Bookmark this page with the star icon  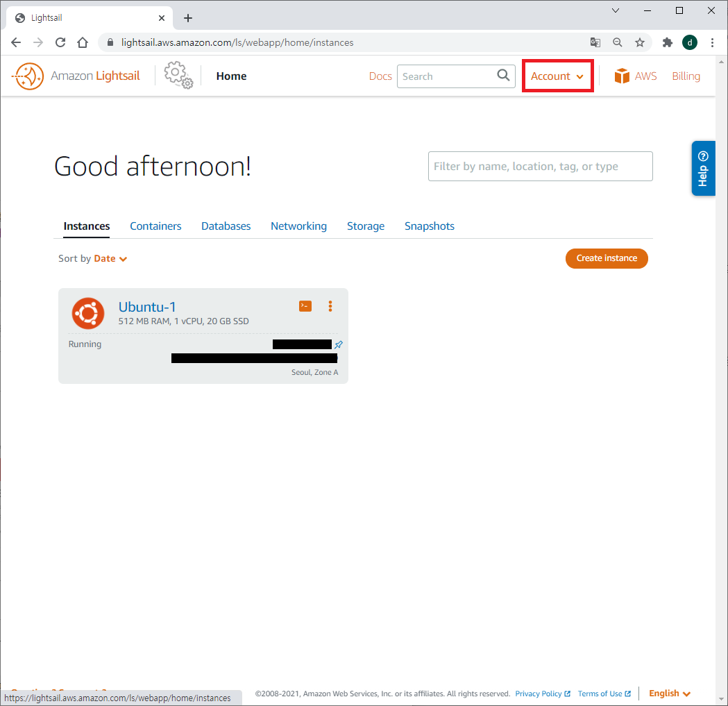640,43
